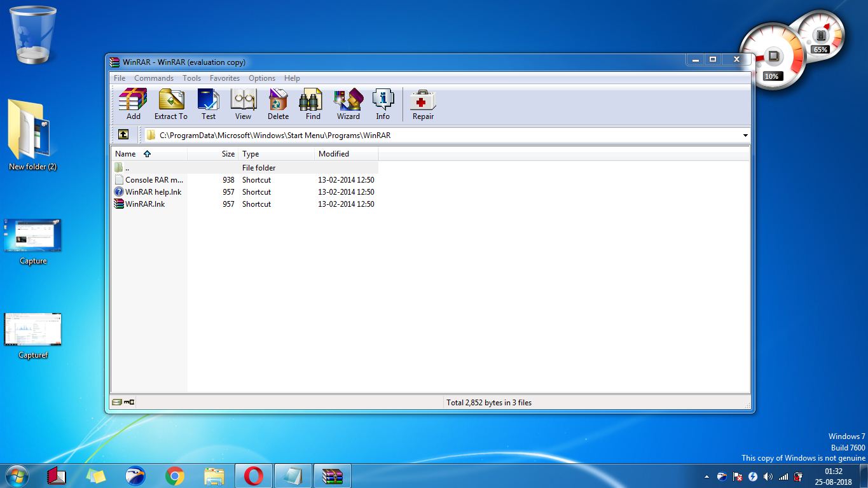Click size 938 of Console RAR

click(228, 180)
